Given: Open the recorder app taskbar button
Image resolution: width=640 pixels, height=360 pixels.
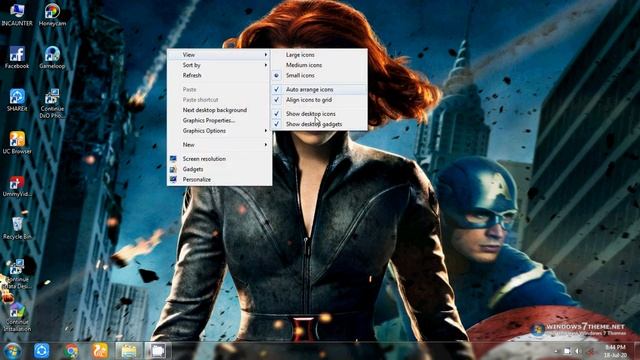Looking at the screenshot, I should click(x=157, y=351).
